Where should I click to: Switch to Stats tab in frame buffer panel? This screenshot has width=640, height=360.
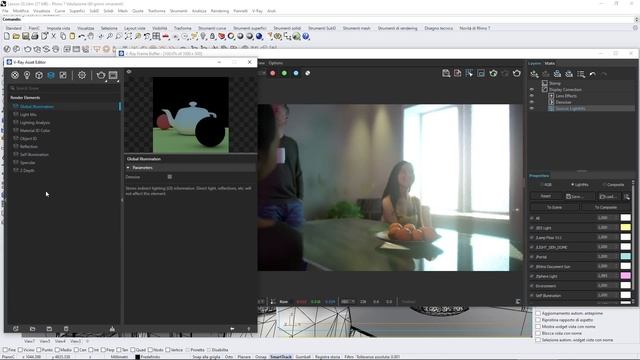point(550,63)
